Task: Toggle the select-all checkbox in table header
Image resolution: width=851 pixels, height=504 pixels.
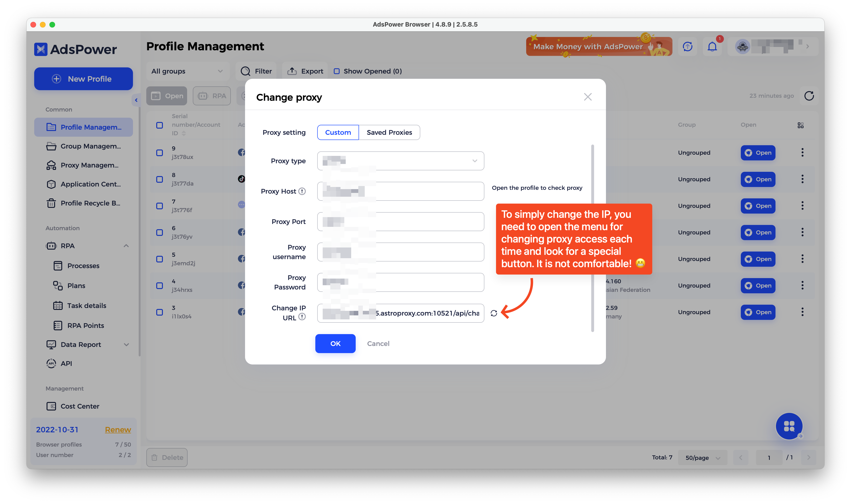Action: click(x=159, y=125)
